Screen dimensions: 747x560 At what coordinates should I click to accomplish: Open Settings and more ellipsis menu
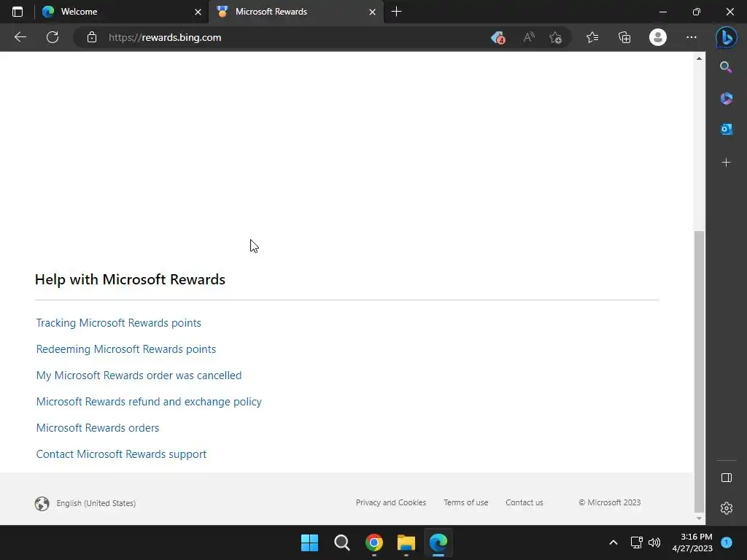point(692,37)
